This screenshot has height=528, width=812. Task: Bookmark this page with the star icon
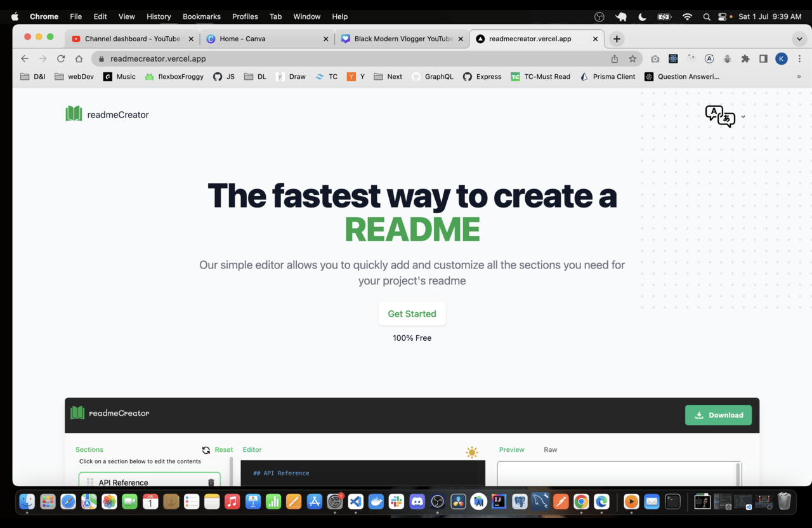632,58
